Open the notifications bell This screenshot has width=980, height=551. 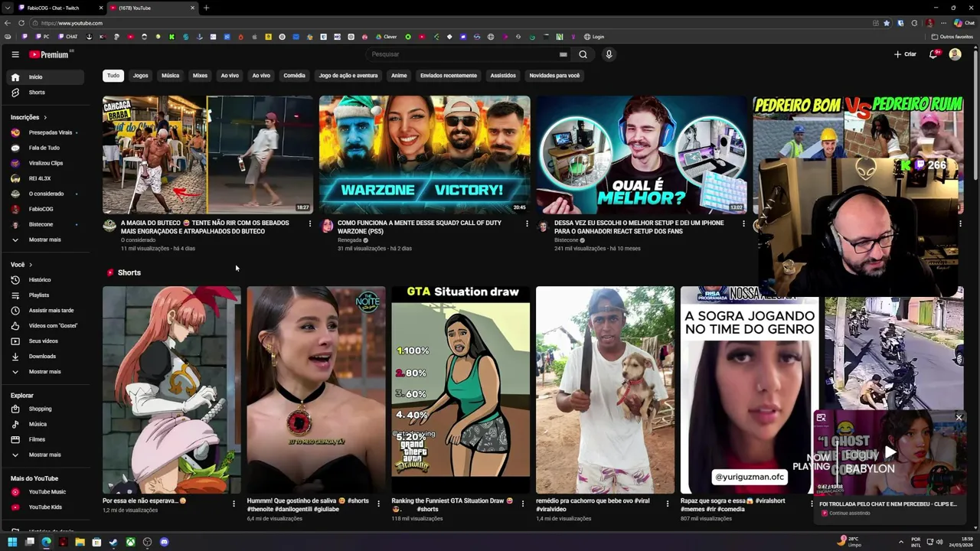[933, 54]
